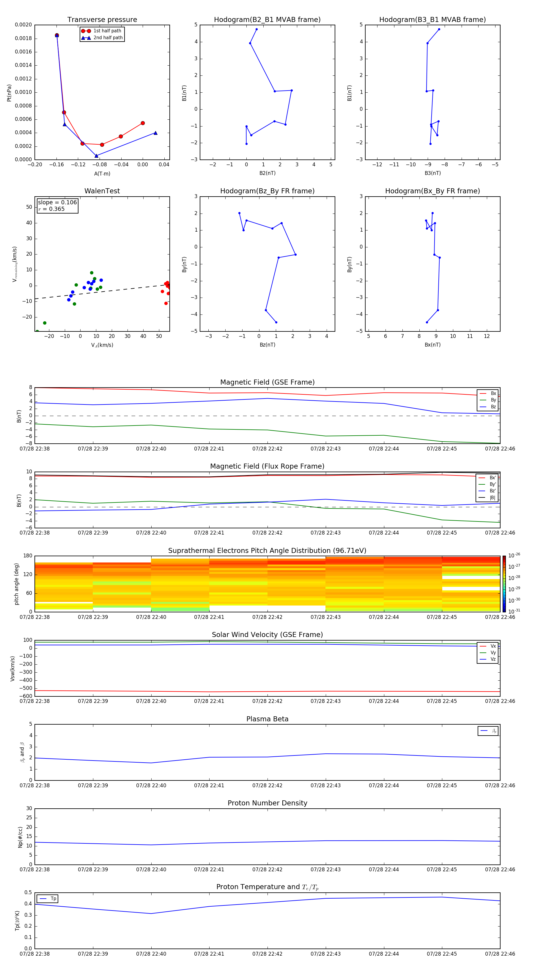Click the 'Proton Temperature and Te/Tp' title
The width and height of the screenshot is (535, 980).
tap(267, 887)
